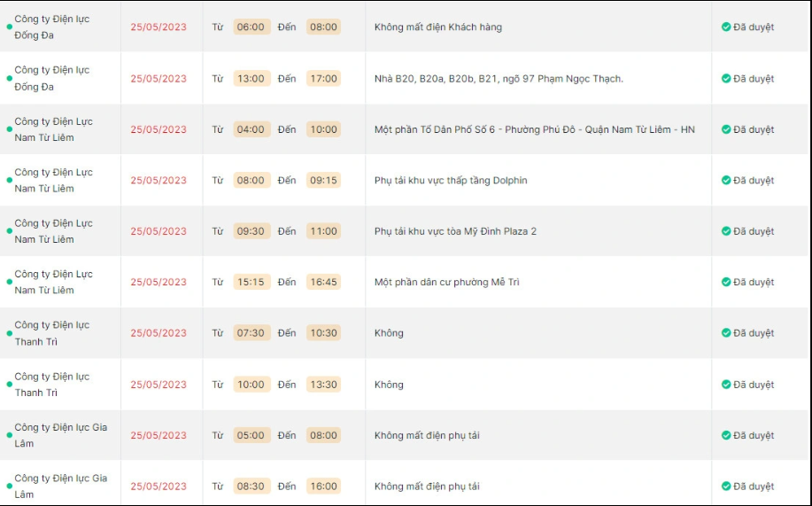Click the 16:45 end time badge
Viewport: 812px width, 506px height.
click(323, 283)
